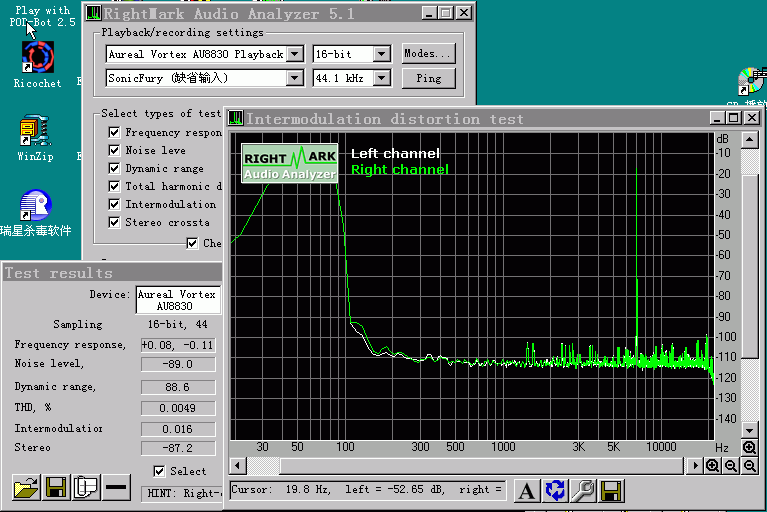This screenshot has width=767, height=512.
Task: Click the Stereo -87.2 result field
Action: [x=178, y=448]
